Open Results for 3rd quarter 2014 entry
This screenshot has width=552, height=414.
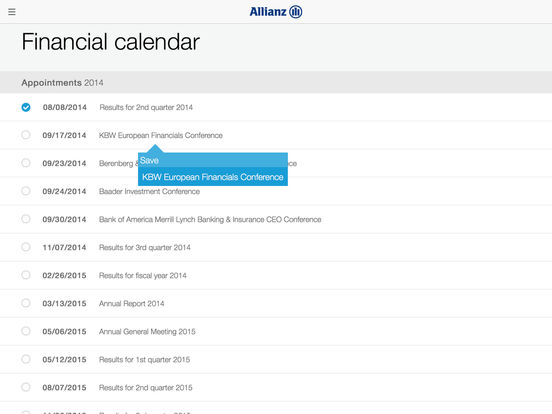[145, 247]
